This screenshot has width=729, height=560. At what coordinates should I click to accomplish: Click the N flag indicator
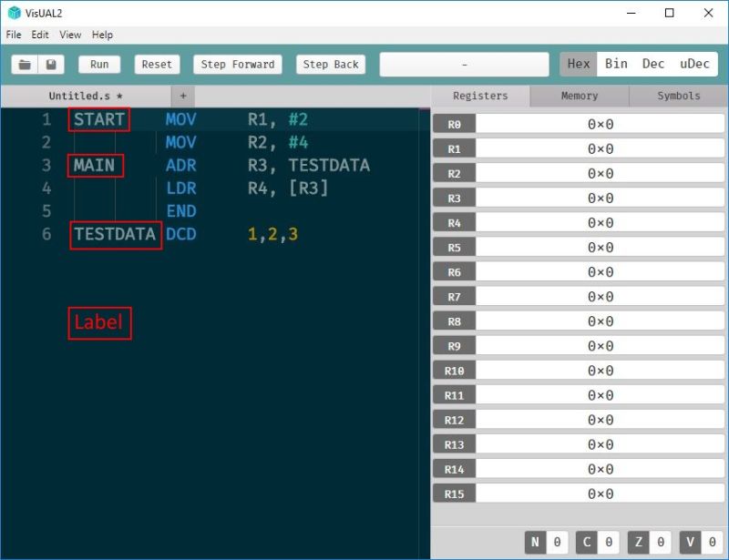(536, 541)
